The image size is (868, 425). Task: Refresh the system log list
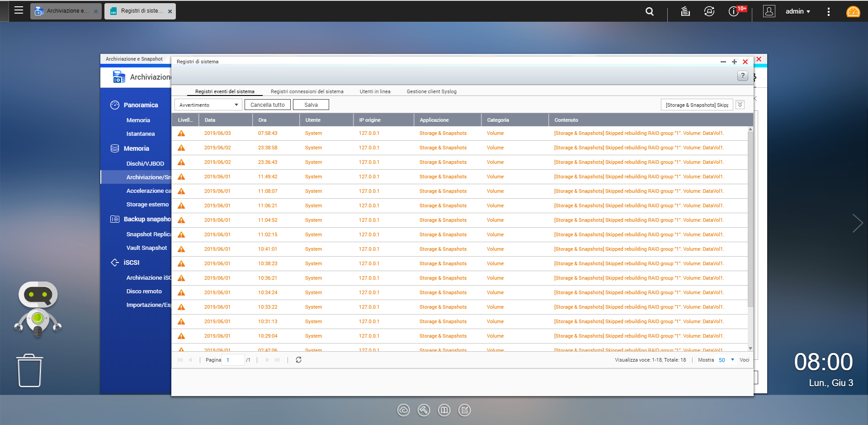pos(298,360)
